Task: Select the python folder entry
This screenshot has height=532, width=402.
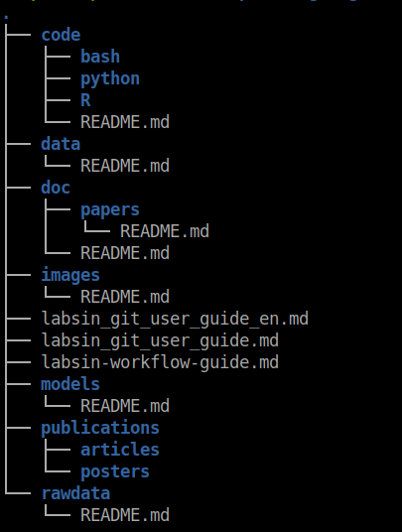Action: coord(110,79)
